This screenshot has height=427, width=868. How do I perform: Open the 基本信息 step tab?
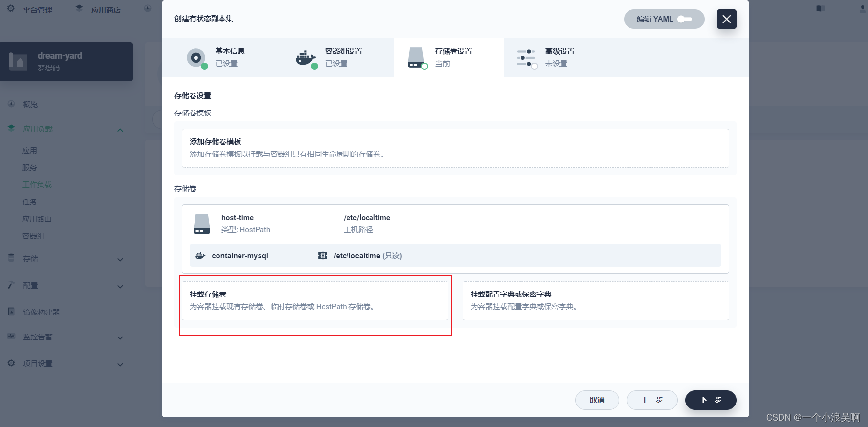217,58
